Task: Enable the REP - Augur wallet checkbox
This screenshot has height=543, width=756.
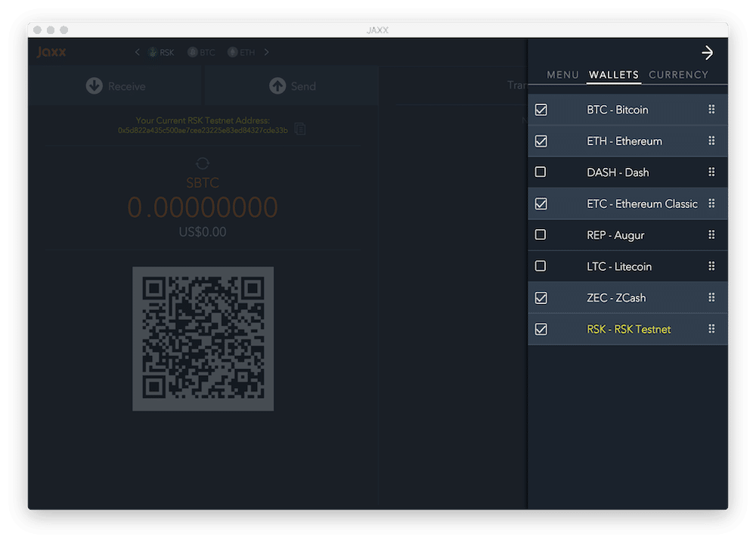Action: [x=541, y=235]
